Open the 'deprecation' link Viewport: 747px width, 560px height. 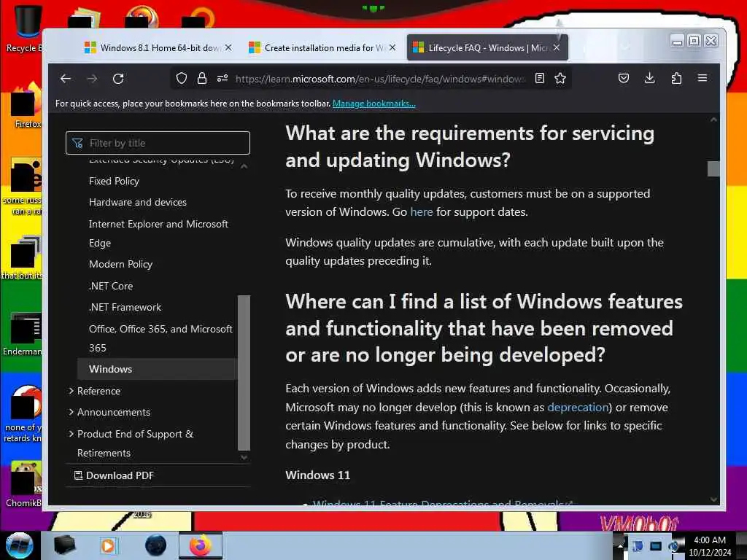coord(578,407)
